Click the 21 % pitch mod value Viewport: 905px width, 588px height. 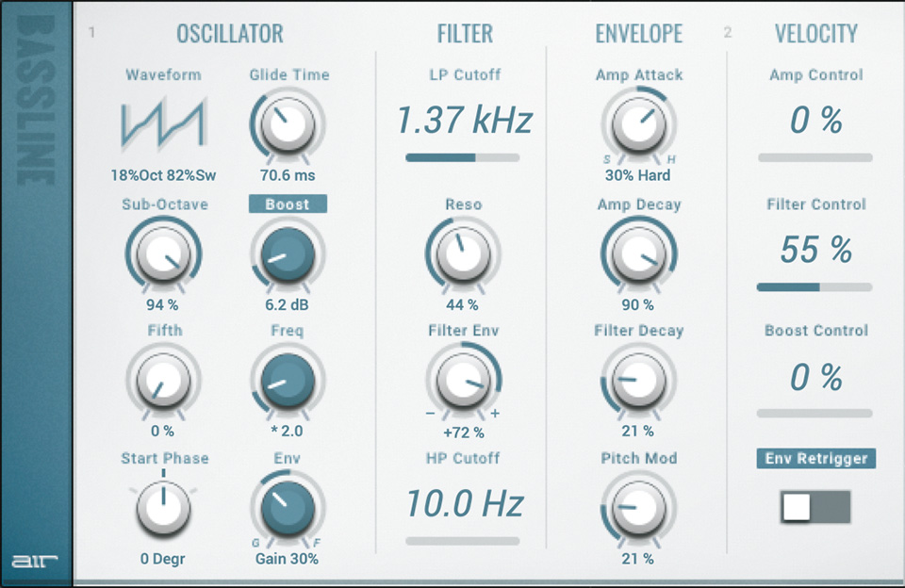click(638, 559)
